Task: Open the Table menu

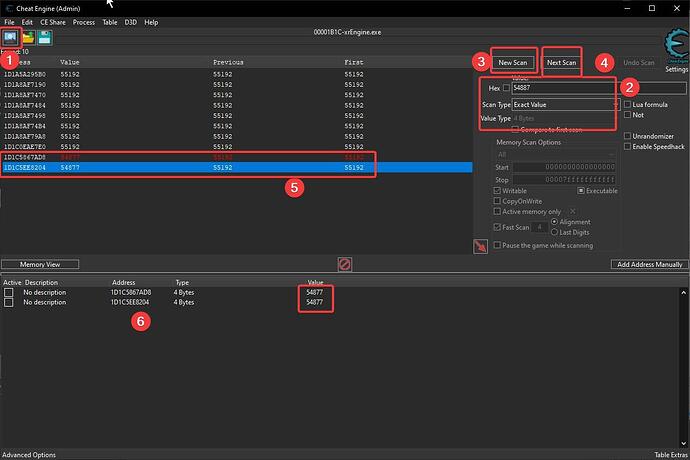Action: coord(110,22)
